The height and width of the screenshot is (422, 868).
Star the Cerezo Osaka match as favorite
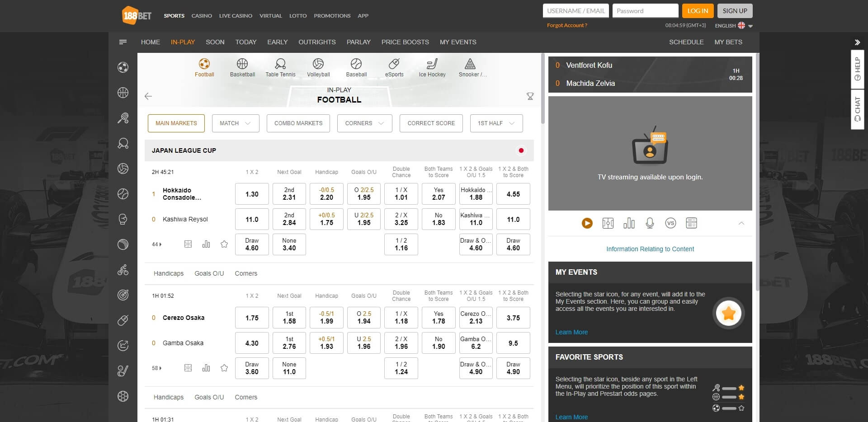[224, 368]
